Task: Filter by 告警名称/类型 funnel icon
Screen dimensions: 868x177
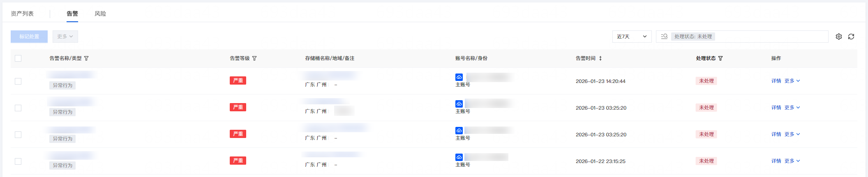Action: pyautogui.click(x=86, y=58)
